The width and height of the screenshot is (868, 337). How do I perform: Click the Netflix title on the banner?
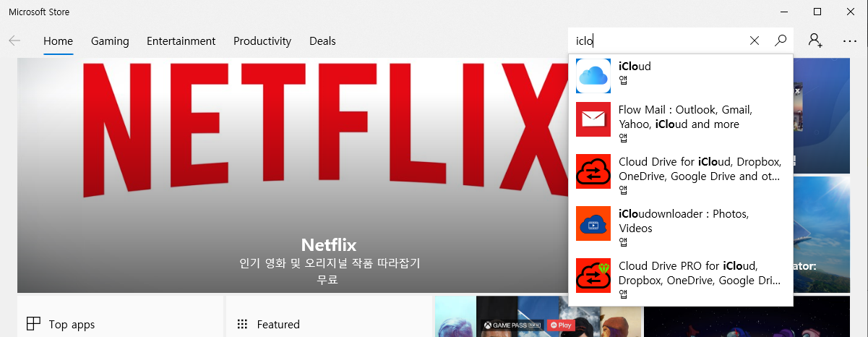[x=329, y=244]
